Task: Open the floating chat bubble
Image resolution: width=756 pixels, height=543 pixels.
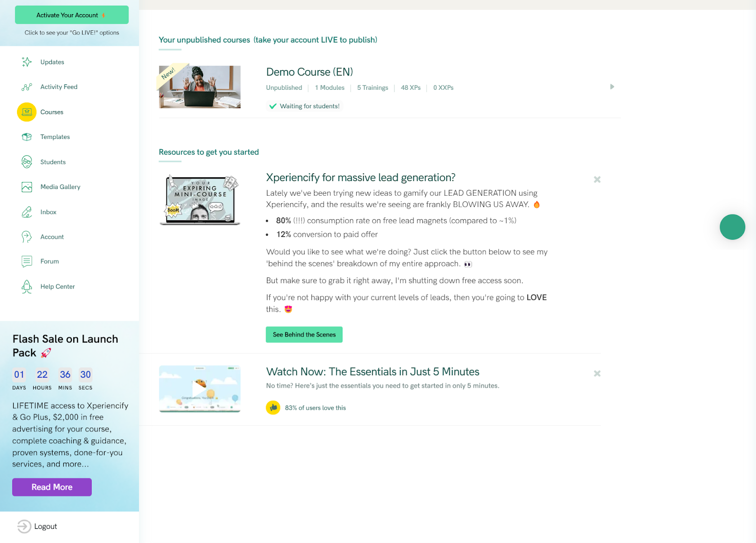Action: (732, 227)
